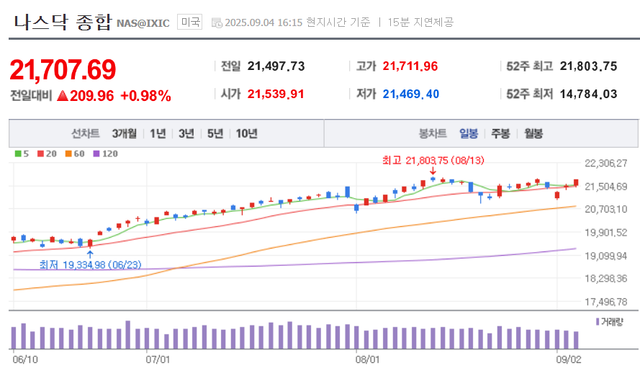640x379 pixels.
Task: Click the 20,703.10 price axis label
Action: pos(606,209)
